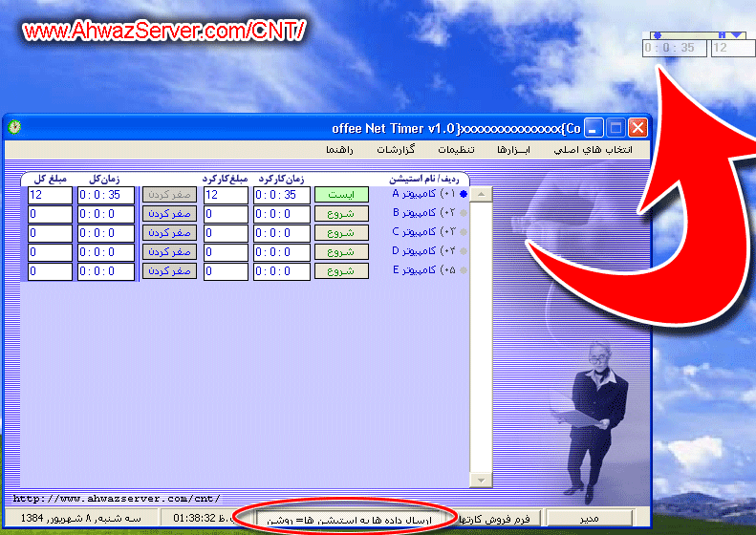This screenshot has height=535, width=756.
Task: Select station label (۰۳) کامپيوتر C
Action: click(423, 232)
